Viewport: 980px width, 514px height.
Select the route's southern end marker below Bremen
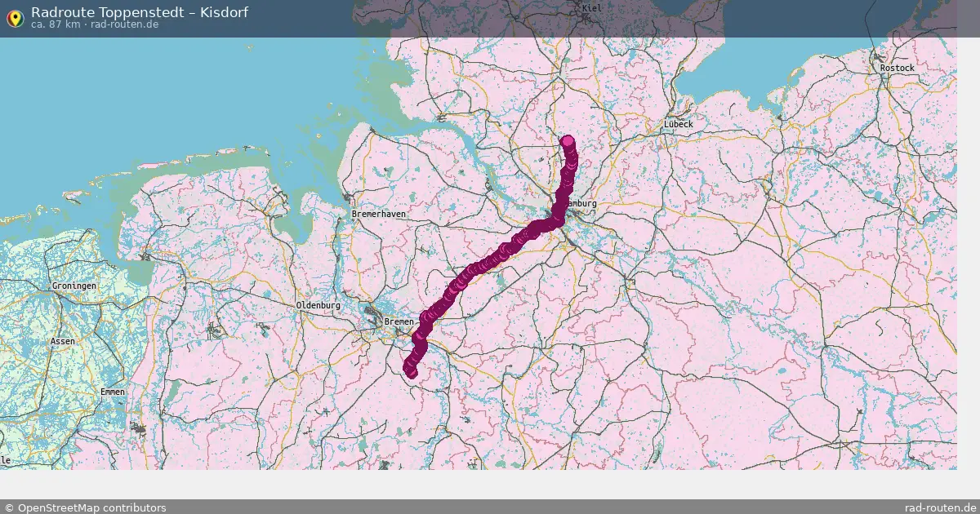411,372
